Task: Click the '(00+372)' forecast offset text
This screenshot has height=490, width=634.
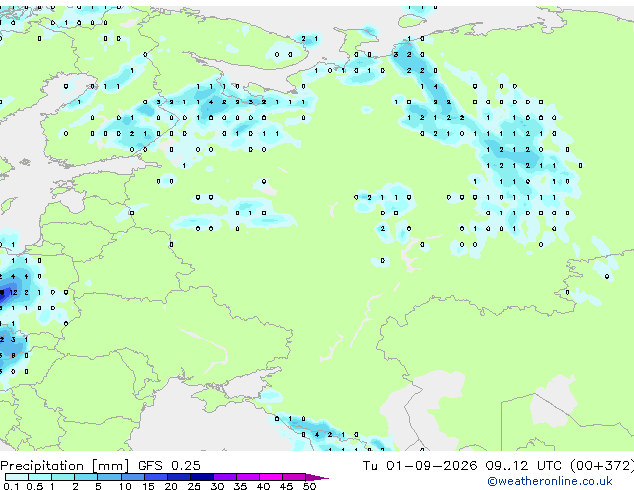Action: point(602,465)
